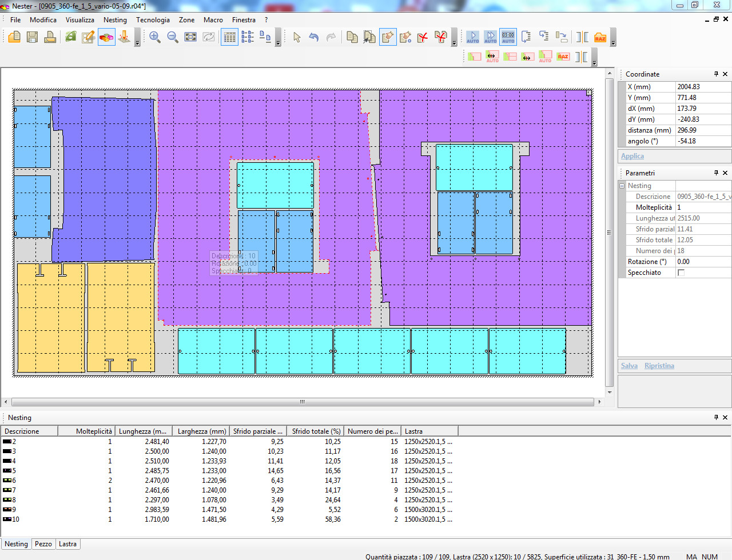Save with the floppy disk icon
The width and height of the screenshot is (732, 560).
coord(33,37)
